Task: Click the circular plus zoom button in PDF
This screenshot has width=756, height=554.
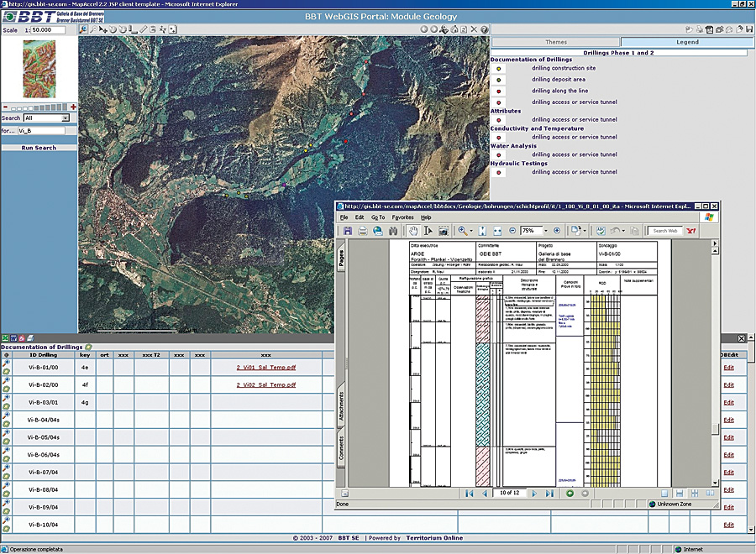Action: click(556, 231)
